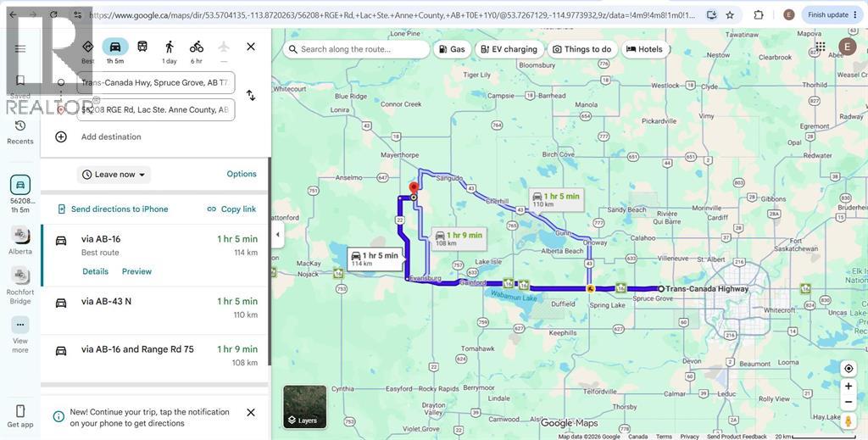This screenshot has width=868, height=440.
Task: Open the Leave now dropdown
Action: 114,175
